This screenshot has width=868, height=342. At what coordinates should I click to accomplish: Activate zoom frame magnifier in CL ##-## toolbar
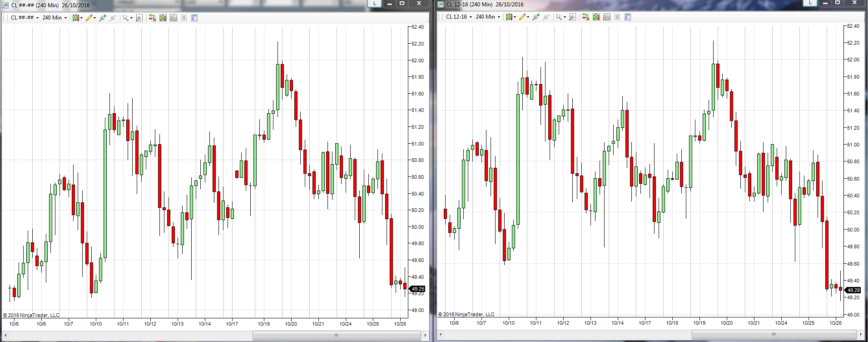click(139, 18)
